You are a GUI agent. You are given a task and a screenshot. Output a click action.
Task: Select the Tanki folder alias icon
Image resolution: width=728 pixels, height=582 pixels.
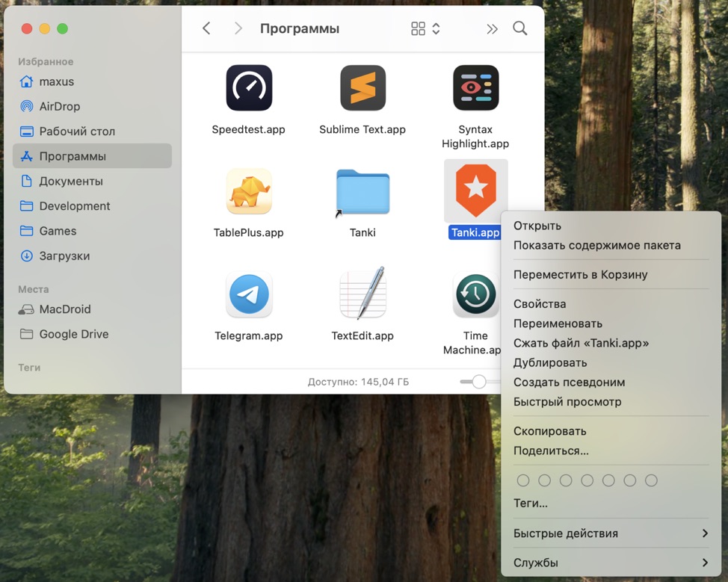click(363, 192)
